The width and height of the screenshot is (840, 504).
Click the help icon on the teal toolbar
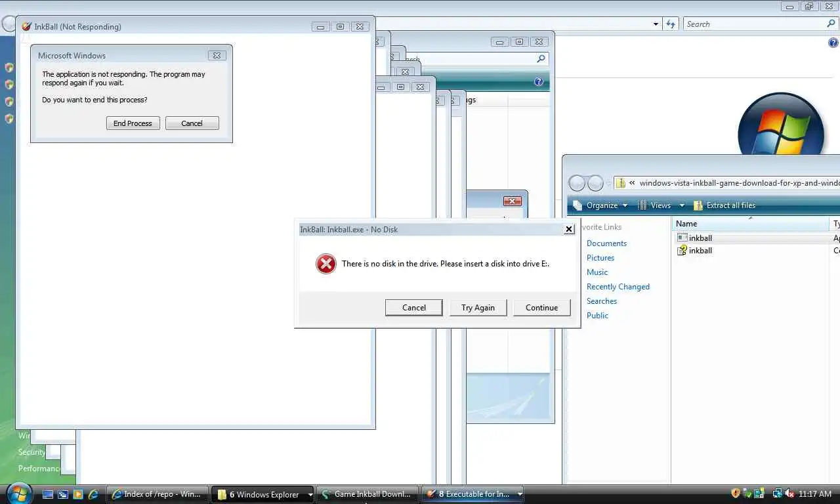click(539, 82)
